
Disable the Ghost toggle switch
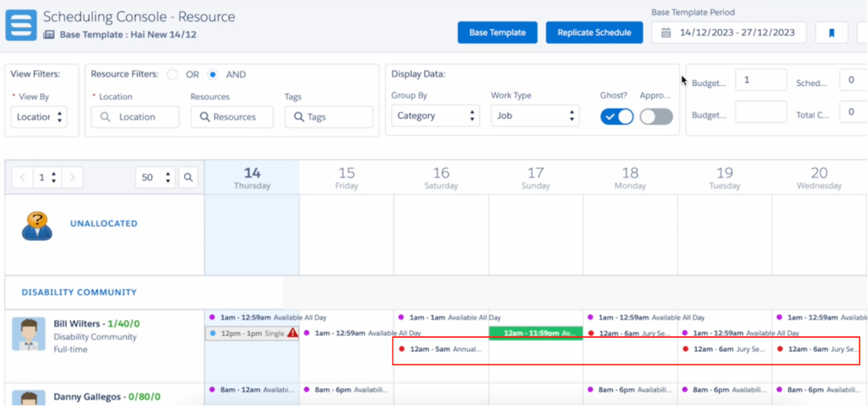pyautogui.click(x=616, y=116)
